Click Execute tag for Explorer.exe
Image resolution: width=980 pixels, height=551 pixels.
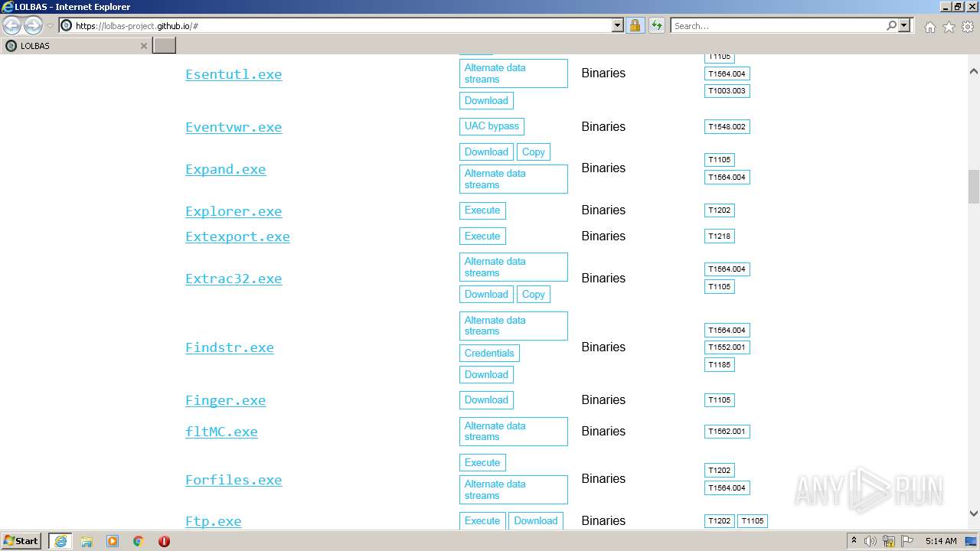point(482,210)
